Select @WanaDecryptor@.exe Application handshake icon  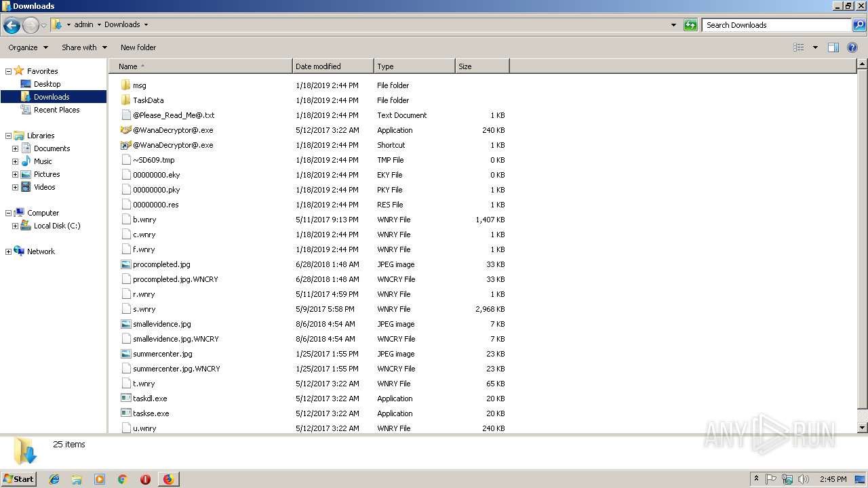pyautogui.click(x=125, y=130)
